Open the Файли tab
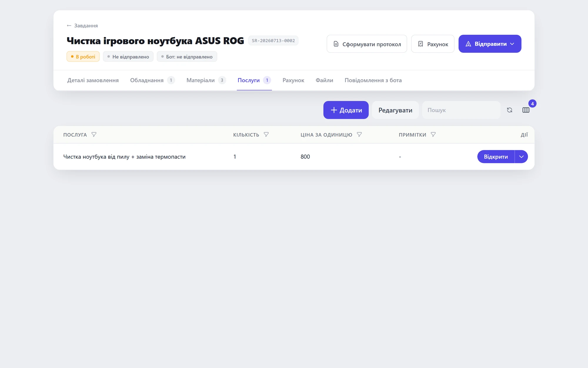Screen dimensions: 588x368 324,80
